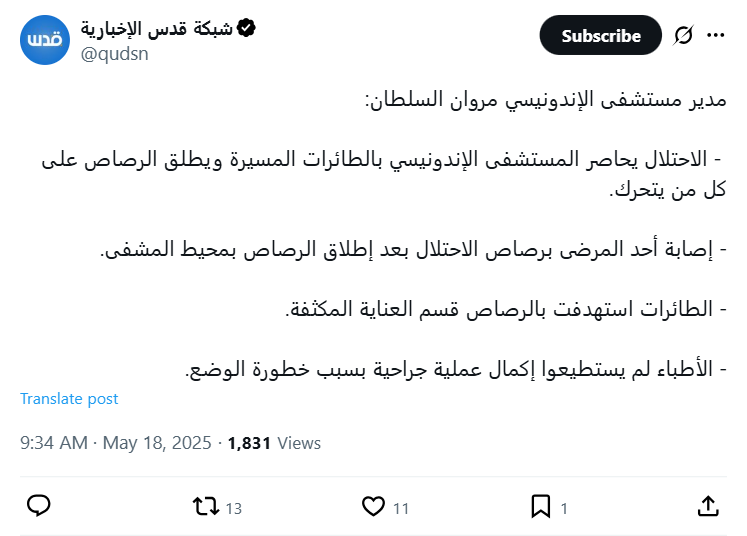Viewport: 747px width, 536px height.
Task: Open the 9:34 AM · May 18, 2025 timestamp
Action: coord(118,442)
